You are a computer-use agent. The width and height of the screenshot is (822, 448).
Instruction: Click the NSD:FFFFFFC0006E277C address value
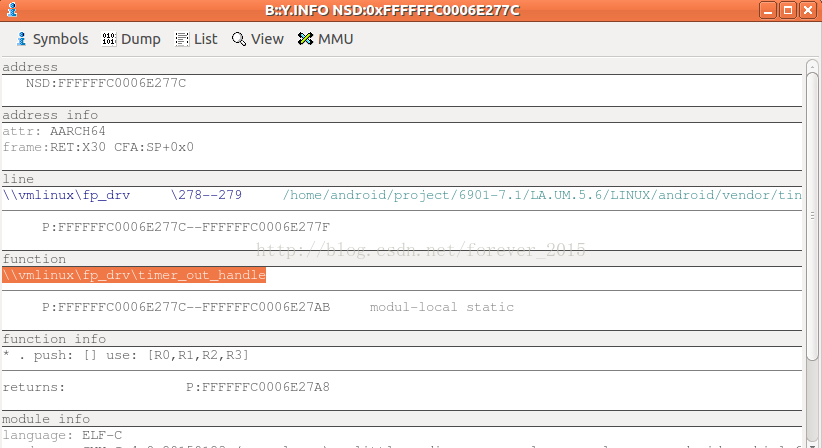[x=106, y=83]
